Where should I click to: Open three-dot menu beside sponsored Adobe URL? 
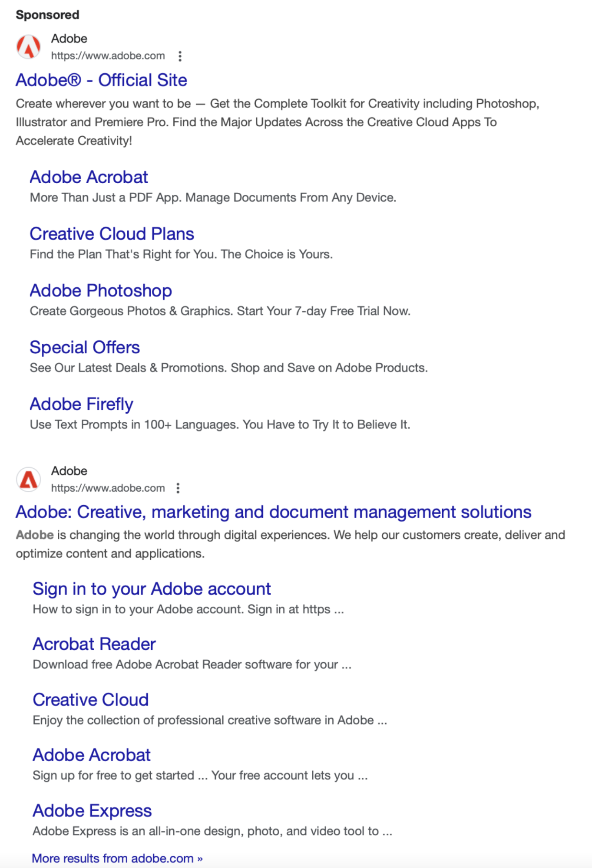click(x=180, y=56)
